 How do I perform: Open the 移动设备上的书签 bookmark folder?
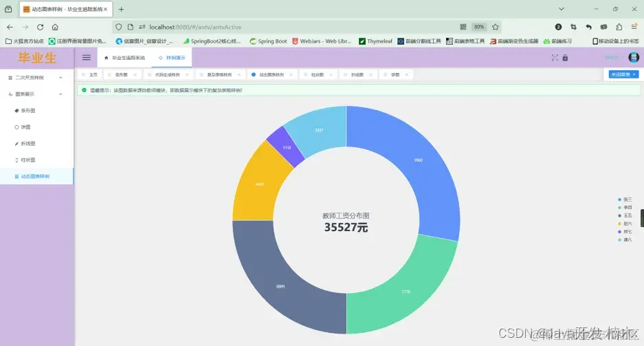point(616,41)
